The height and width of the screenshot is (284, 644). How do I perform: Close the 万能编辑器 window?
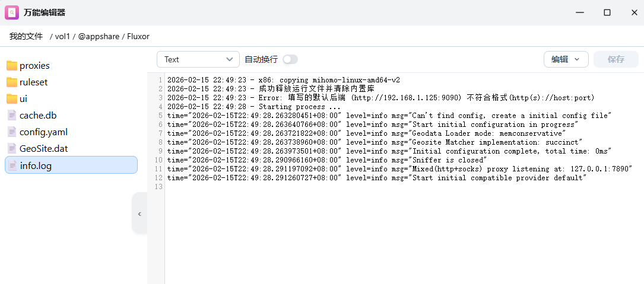(634, 12)
